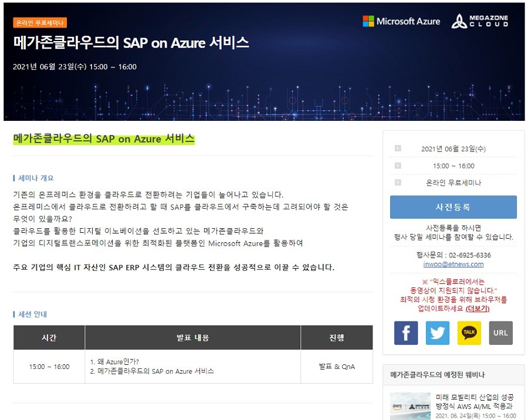
Task: Click the note 사전등록을 하시면 행사 당일 세미나를 참여할 수 있습니다
Action: 453,232
